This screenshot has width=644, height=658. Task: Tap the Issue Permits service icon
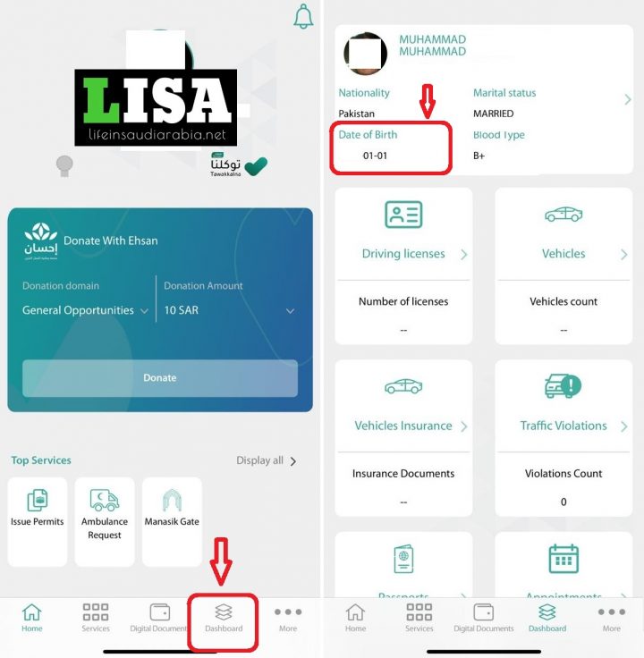[38, 501]
